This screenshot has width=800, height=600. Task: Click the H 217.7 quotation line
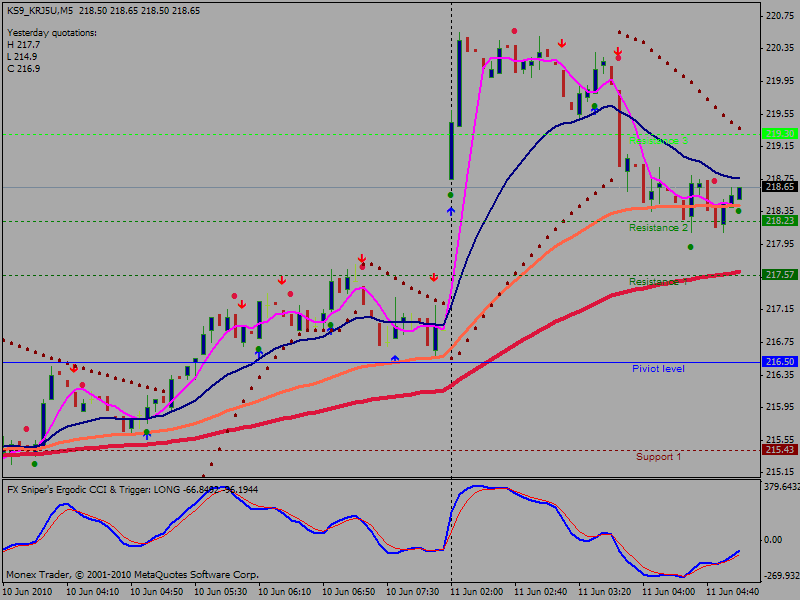click(23, 45)
